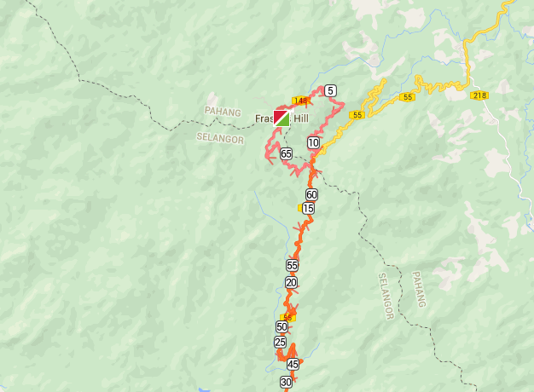Select the 45 km route marker
The width and height of the screenshot is (534, 392).
click(293, 365)
